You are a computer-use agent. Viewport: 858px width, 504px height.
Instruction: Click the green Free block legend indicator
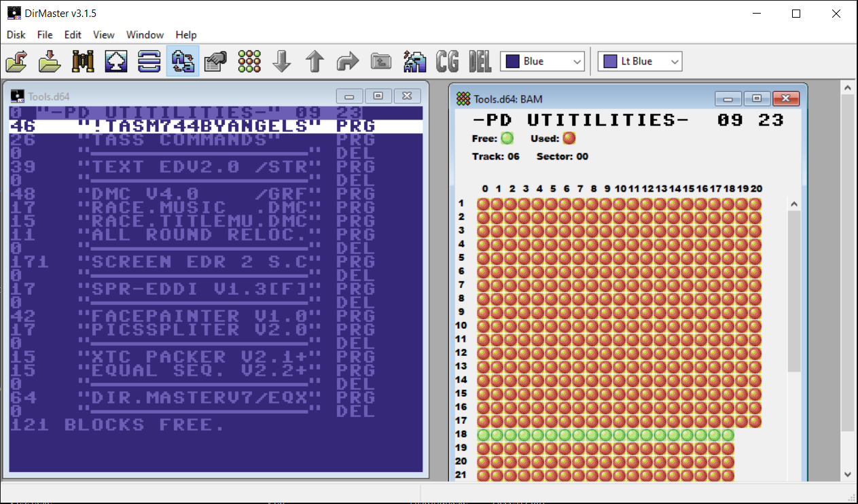(x=507, y=139)
